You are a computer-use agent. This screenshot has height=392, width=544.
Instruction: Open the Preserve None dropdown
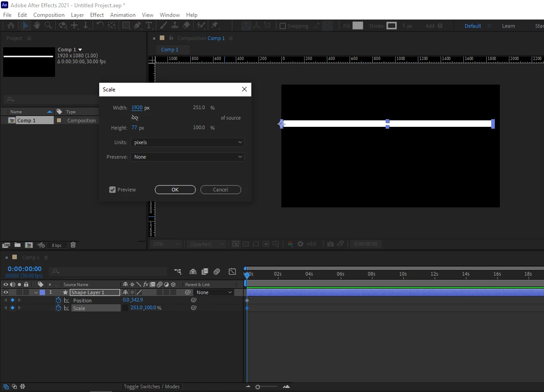188,157
